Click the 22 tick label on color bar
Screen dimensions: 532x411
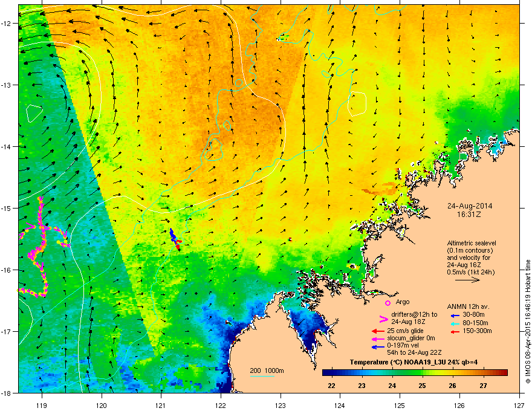332,386
